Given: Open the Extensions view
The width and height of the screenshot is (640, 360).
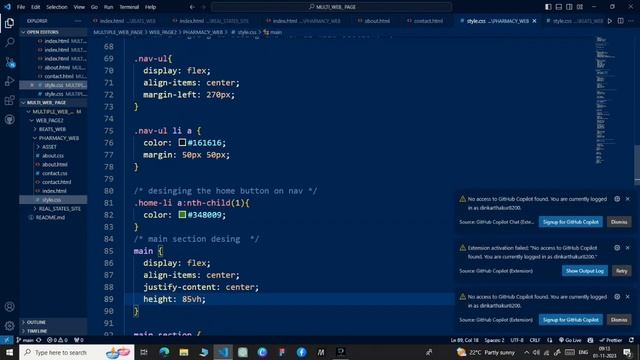Looking at the screenshot, I should [9, 100].
